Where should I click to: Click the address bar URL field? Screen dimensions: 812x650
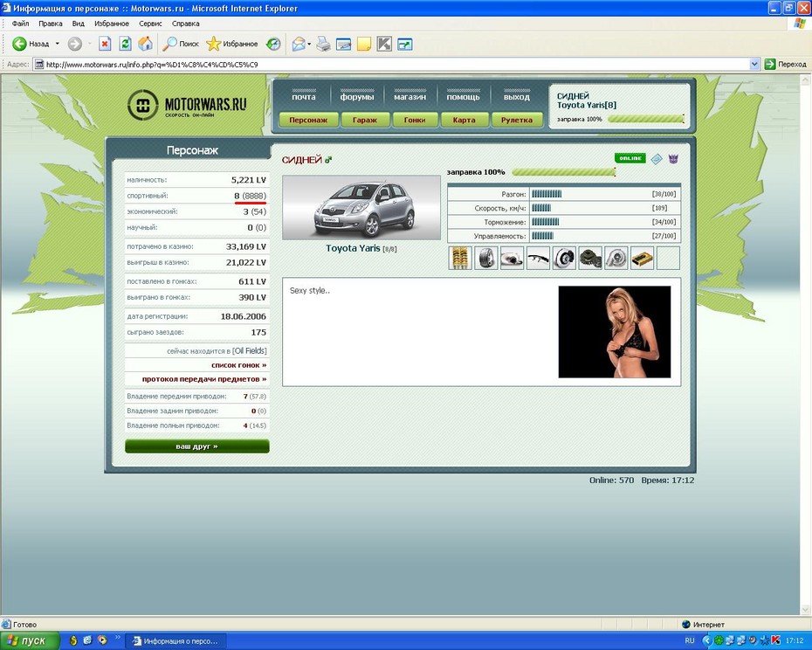pos(396,65)
